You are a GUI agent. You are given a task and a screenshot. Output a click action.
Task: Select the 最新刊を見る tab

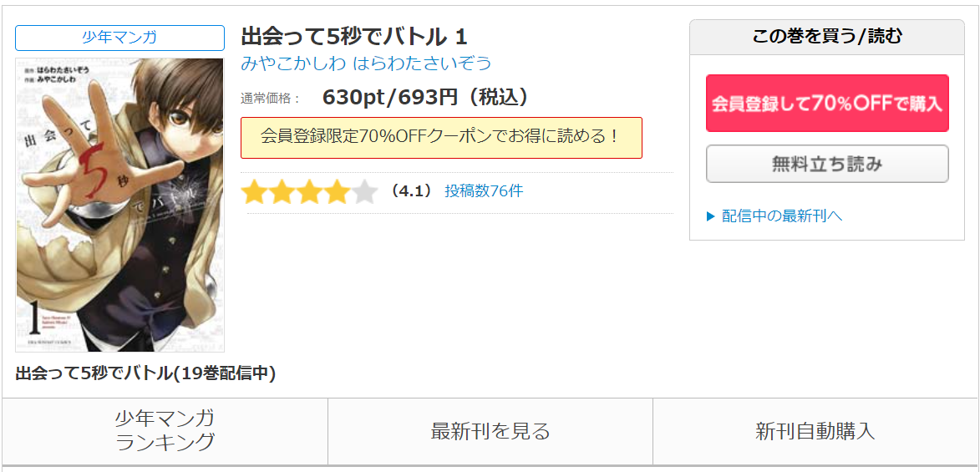[490, 431]
